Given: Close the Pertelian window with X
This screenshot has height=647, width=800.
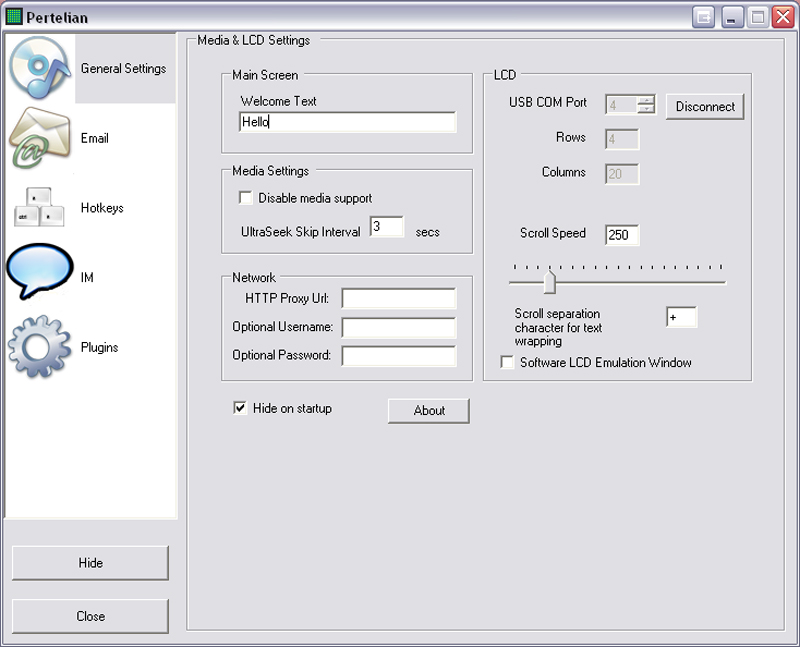Looking at the screenshot, I should (x=783, y=17).
